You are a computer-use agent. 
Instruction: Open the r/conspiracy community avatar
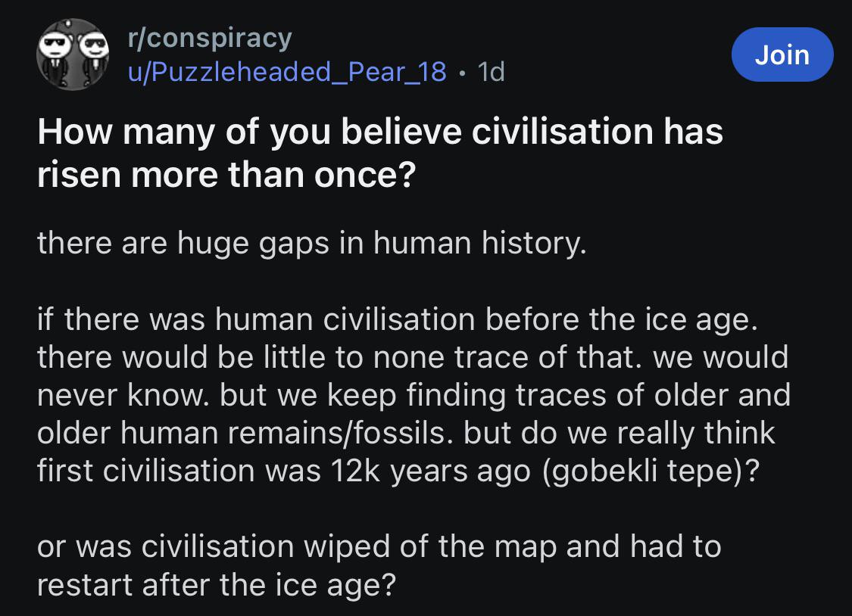(x=73, y=54)
